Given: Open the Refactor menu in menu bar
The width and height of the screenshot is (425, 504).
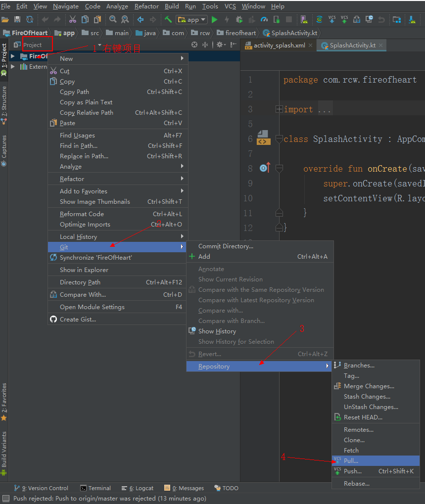Looking at the screenshot, I should pos(146,6).
